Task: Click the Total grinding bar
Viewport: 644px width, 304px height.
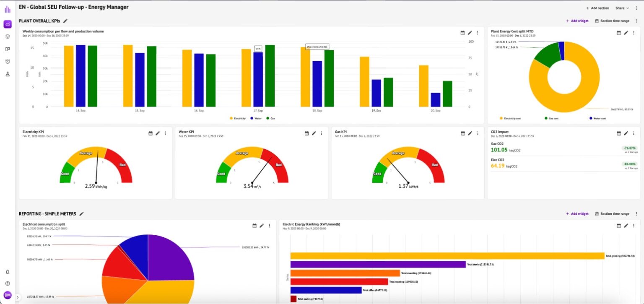Action: (x=447, y=256)
